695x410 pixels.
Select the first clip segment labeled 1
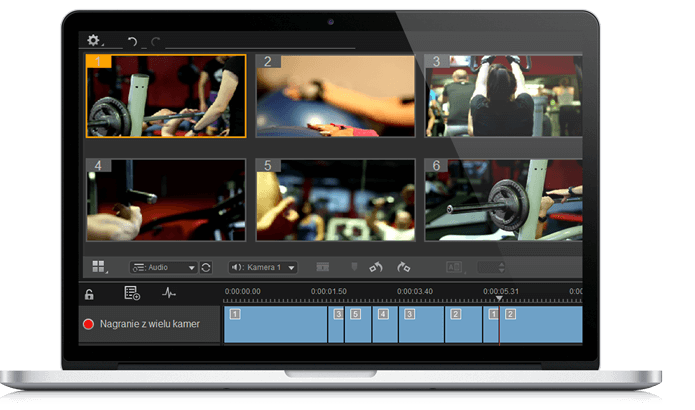275,325
